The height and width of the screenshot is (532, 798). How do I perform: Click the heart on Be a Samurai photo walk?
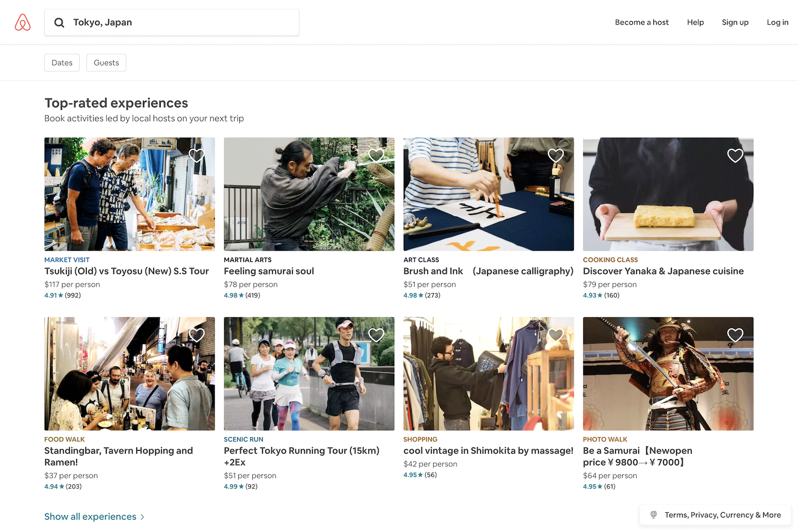(735, 335)
